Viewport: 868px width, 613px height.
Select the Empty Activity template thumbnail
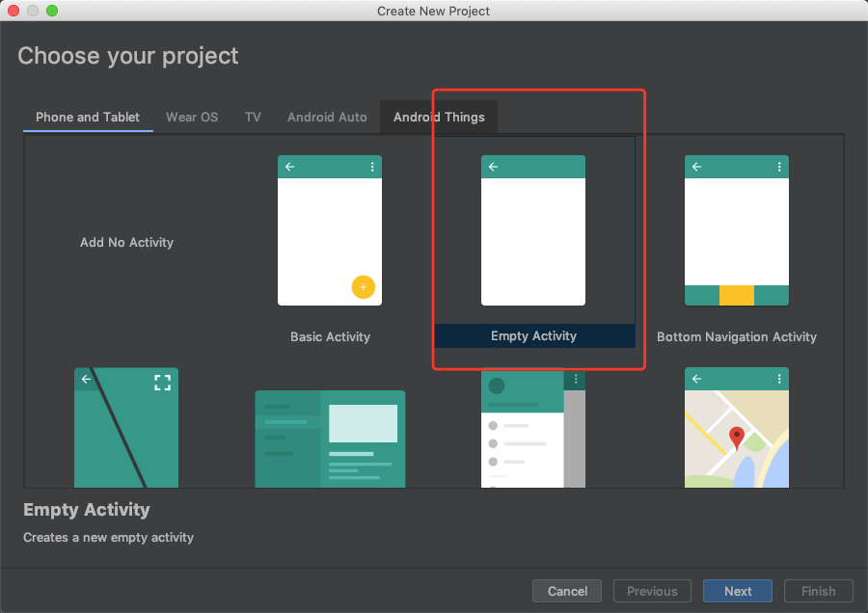[x=533, y=230]
